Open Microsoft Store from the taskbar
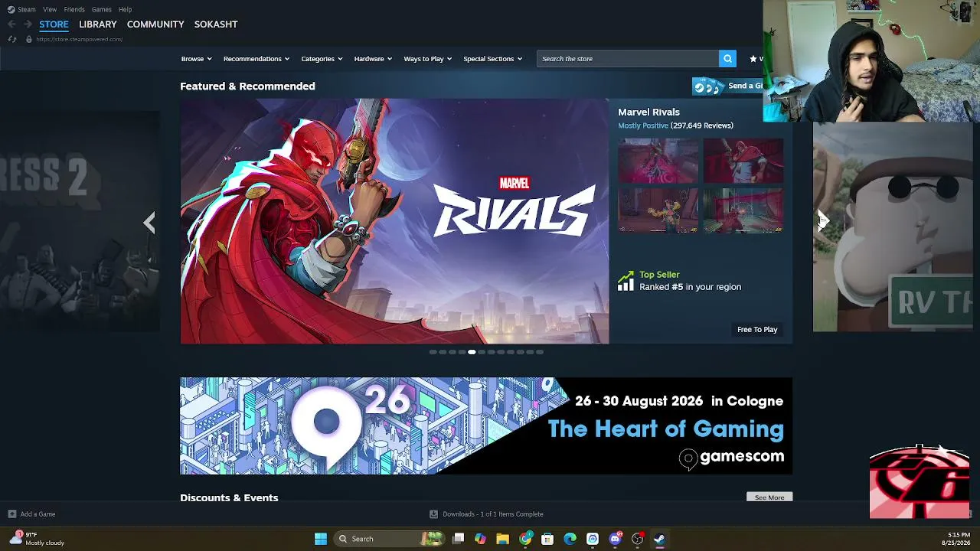Viewport: 980px width, 551px height. coord(547,539)
